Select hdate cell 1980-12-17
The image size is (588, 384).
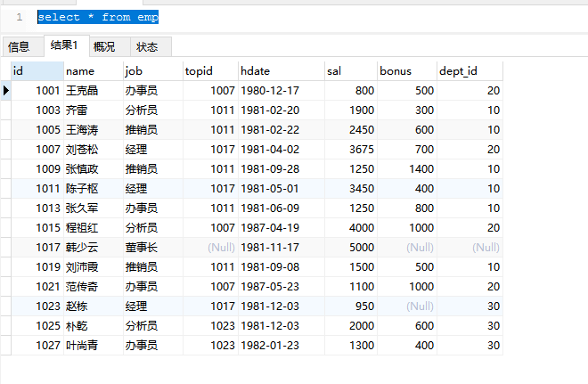(282, 90)
